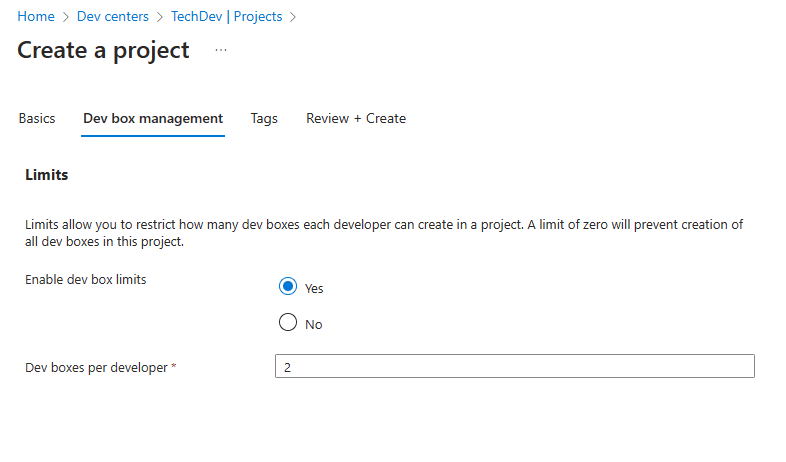Click the breadcrumb chevron right after Home

click(66, 17)
